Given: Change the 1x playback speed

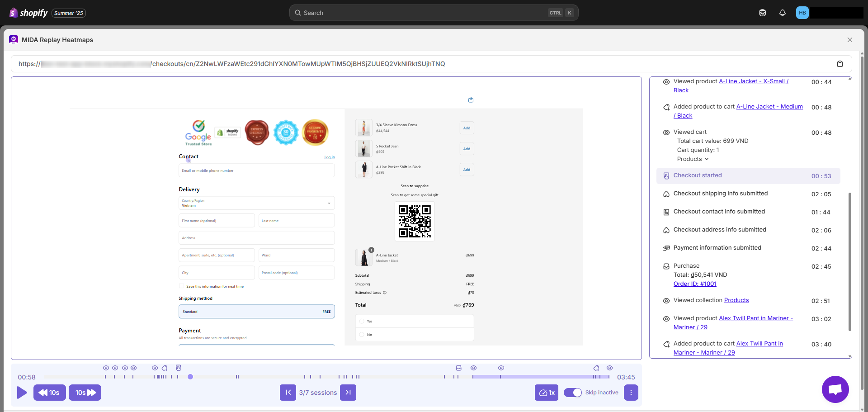Looking at the screenshot, I should [x=546, y=393].
